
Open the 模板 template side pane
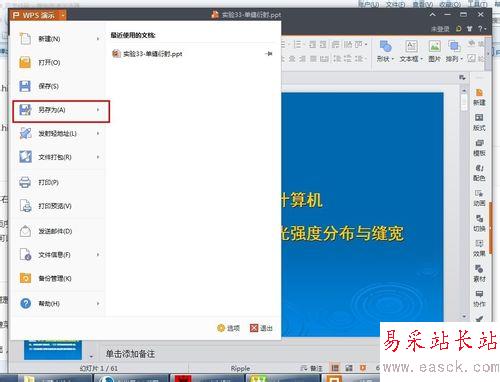coord(479,148)
